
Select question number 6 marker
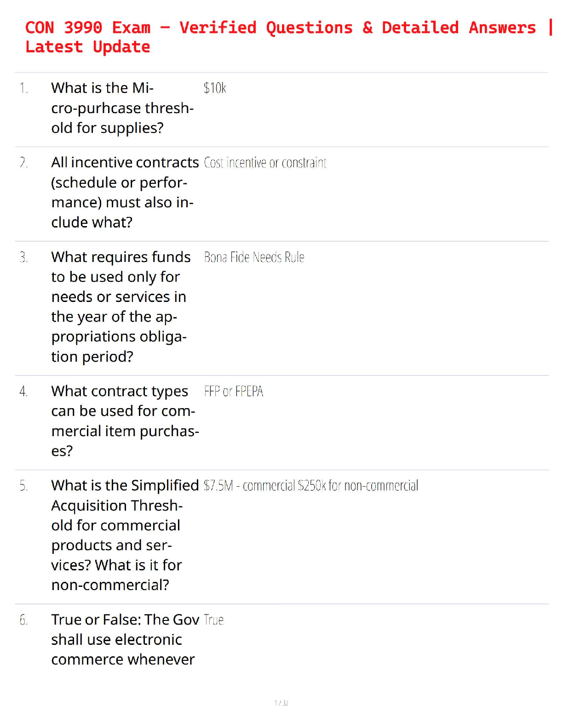pos(24,620)
